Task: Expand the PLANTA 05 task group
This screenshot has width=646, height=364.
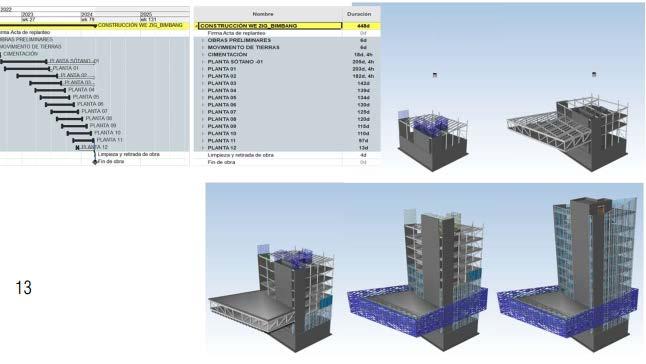Action: click(x=203, y=98)
